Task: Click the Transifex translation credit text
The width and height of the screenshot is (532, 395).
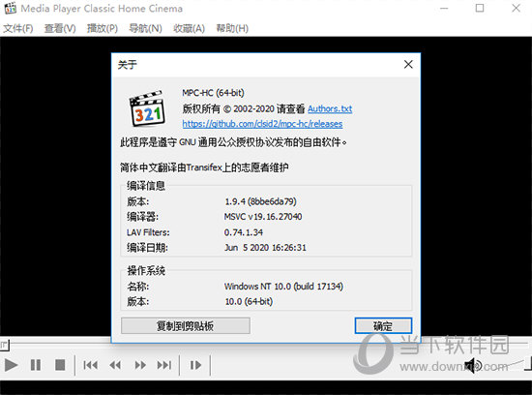Action: (x=204, y=167)
